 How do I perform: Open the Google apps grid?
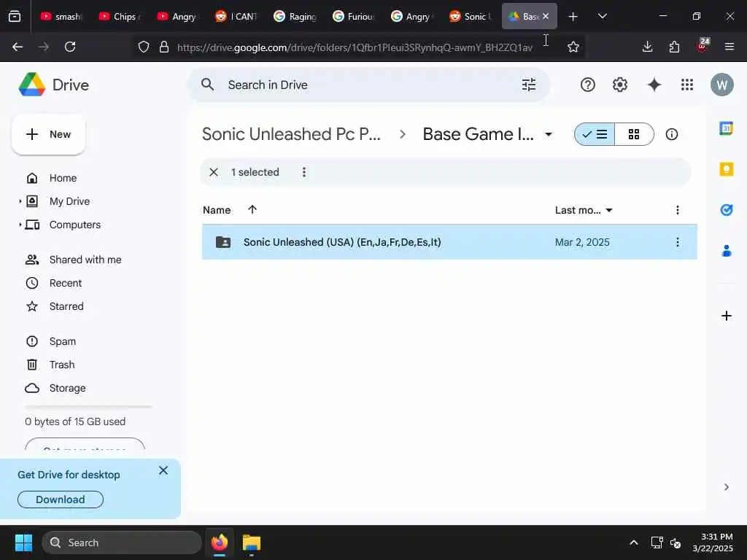[687, 85]
